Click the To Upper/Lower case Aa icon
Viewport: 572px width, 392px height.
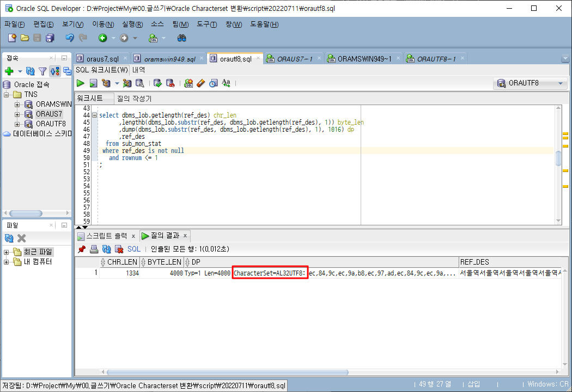tap(226, 83)
